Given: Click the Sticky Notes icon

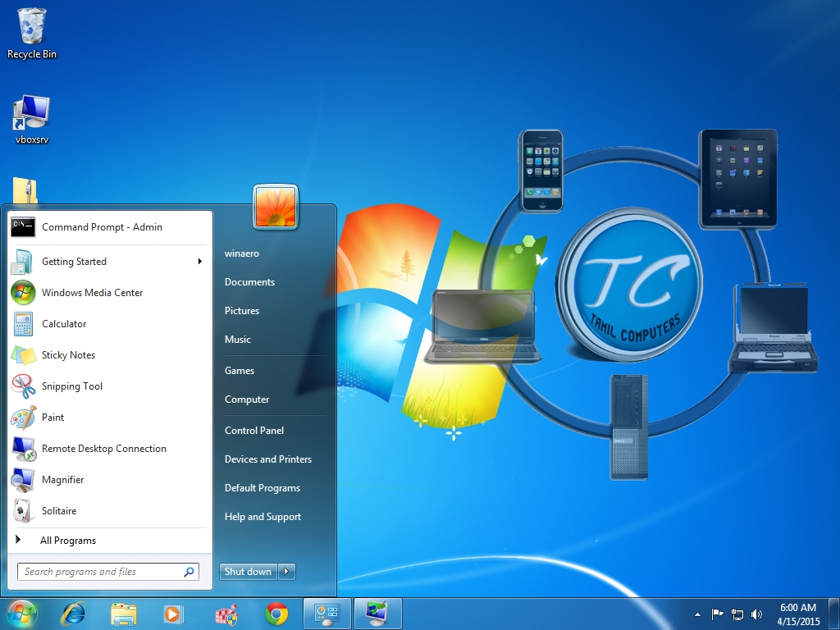Looking at the screenshot, I should 23,355.
